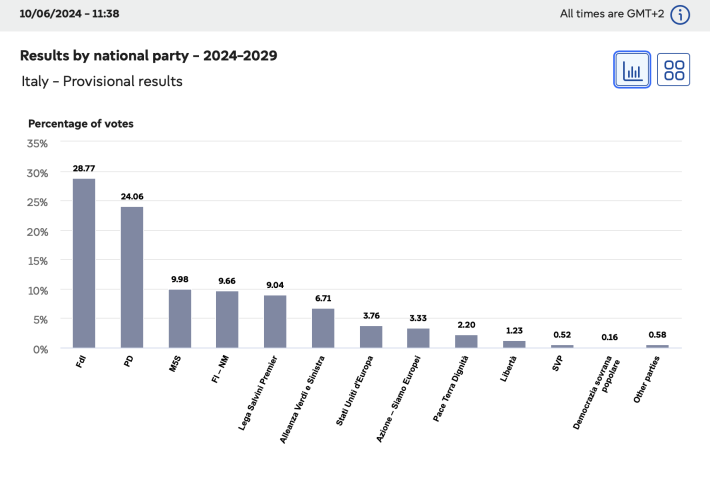The height and width of the screenshot is (480, 710).
Task: Click the Azione – Siamo Europei bar
Action: coord(418,338)
